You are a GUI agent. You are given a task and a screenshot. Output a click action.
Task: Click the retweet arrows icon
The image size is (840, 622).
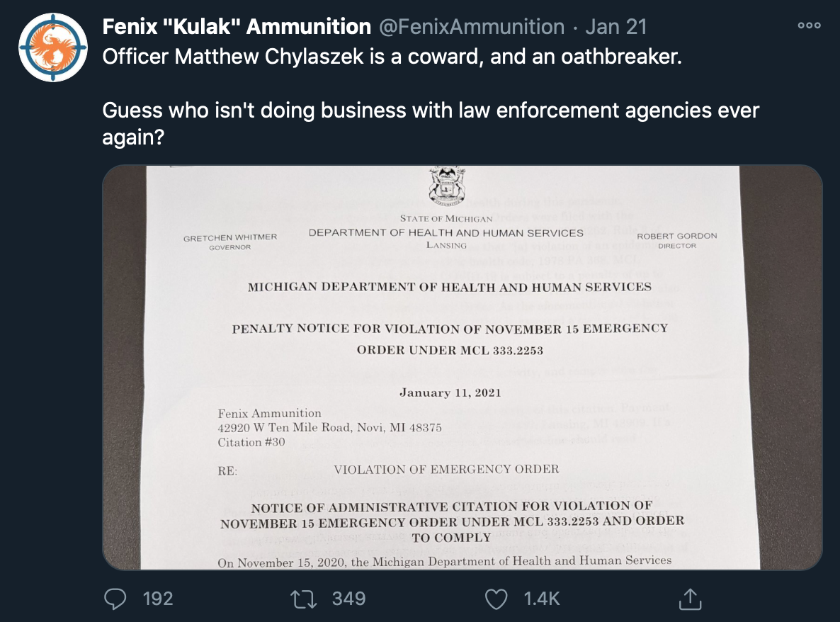coord(304,599)
